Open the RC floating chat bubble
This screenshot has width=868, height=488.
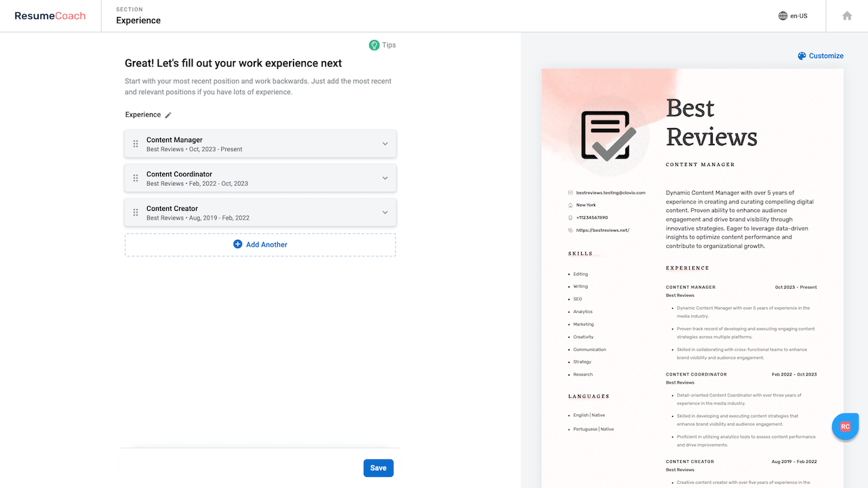pos(844,426)
